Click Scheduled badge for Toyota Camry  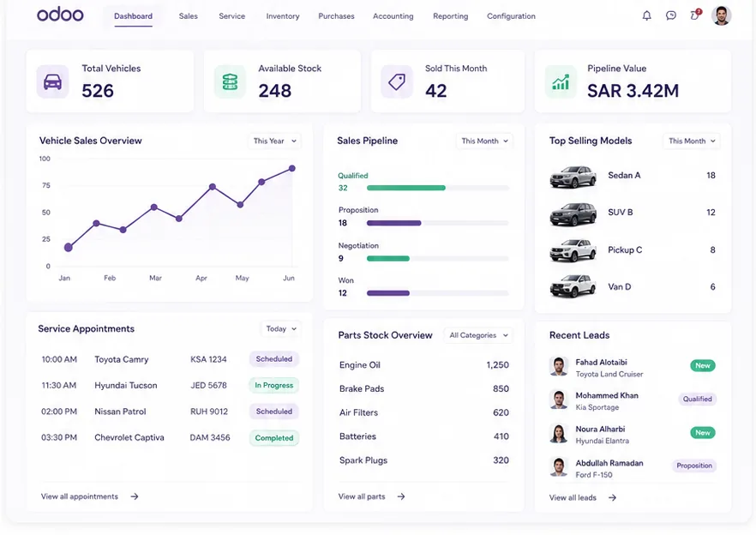274,359
